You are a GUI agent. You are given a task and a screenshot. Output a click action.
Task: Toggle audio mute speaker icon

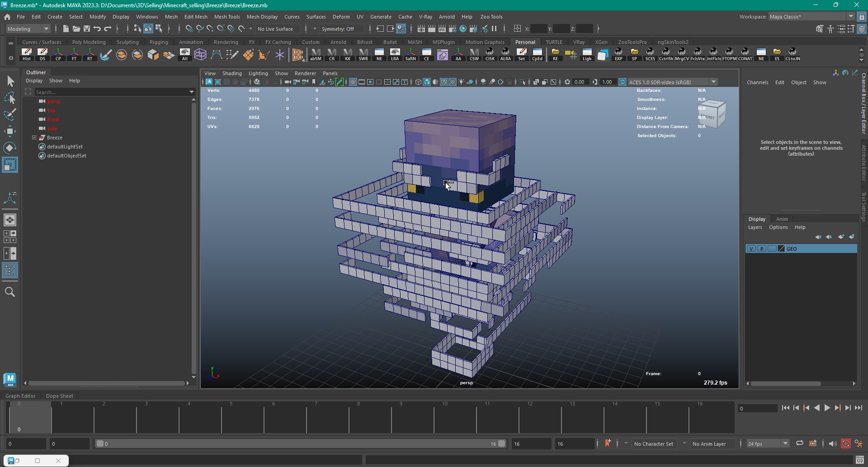[x=833, y=443]
